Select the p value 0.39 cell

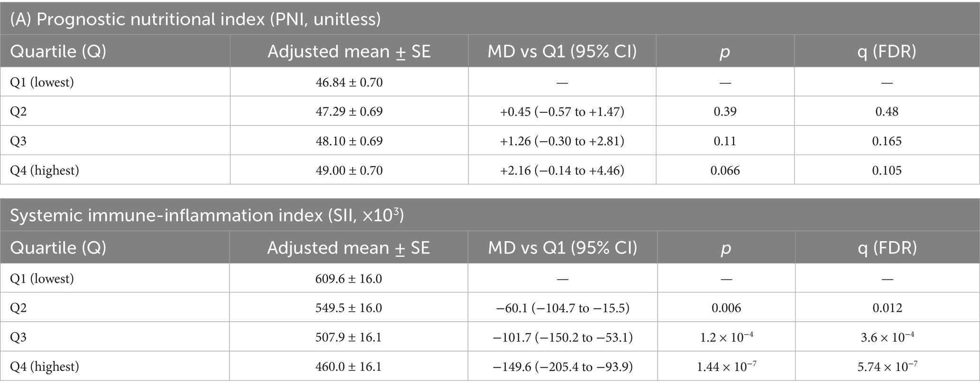click(x=725, y=112)
